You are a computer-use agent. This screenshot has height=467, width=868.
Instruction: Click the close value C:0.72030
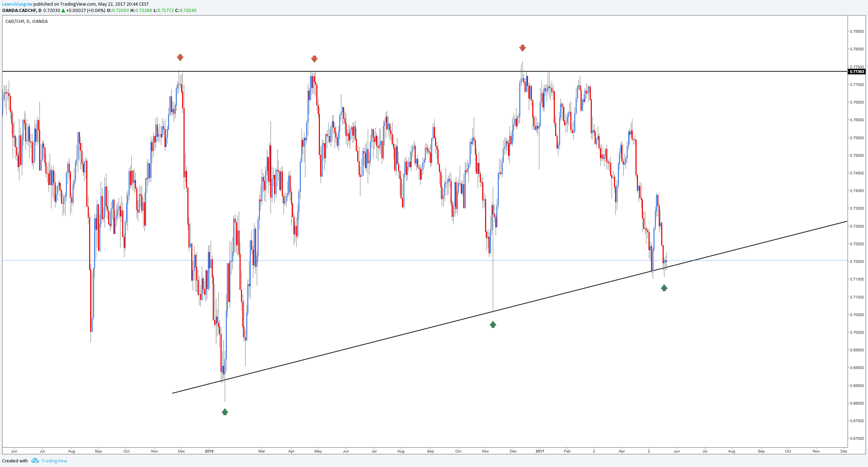tap(186, 11)
